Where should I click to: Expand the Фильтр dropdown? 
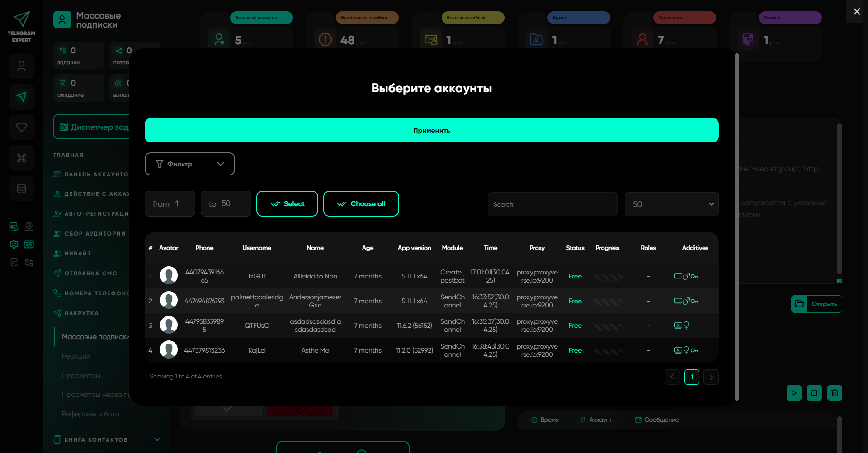(189, 164)
